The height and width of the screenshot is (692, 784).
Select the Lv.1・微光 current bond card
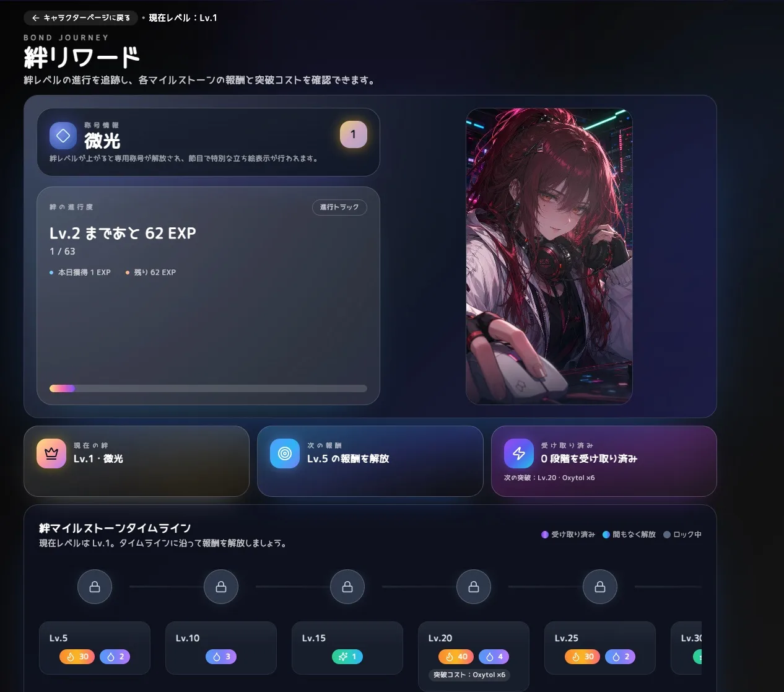point(136,461)
